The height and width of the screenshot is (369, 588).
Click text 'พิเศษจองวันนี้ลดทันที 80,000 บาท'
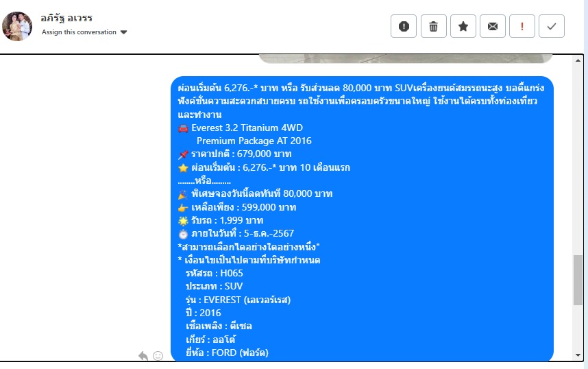262,193
